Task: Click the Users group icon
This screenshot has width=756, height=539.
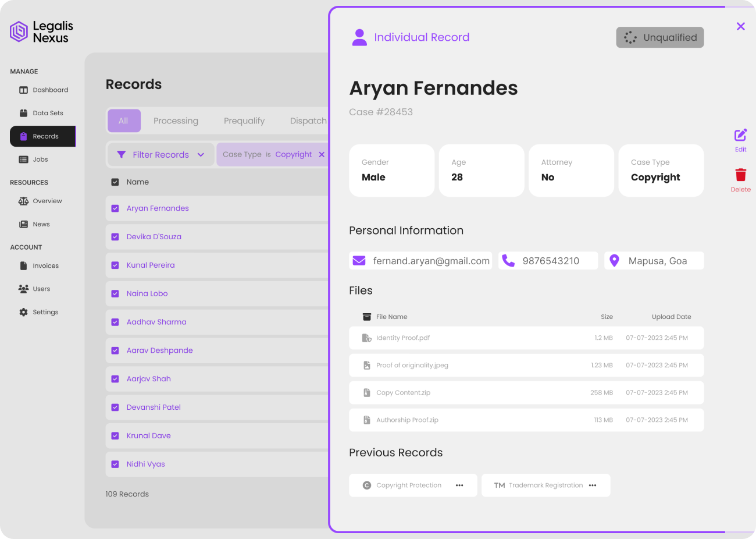Action: click(x=23, y=289)
